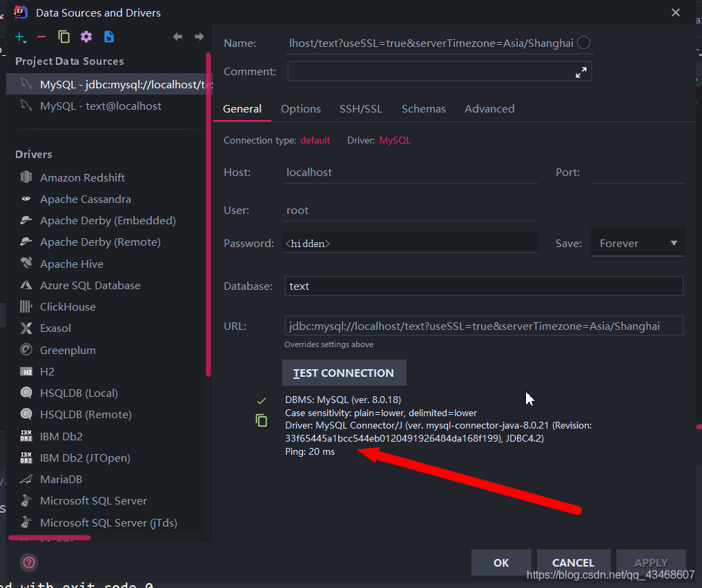Screen dimensions: 702x588
Task: Focus the Port input field
Action: coord(638,173)
